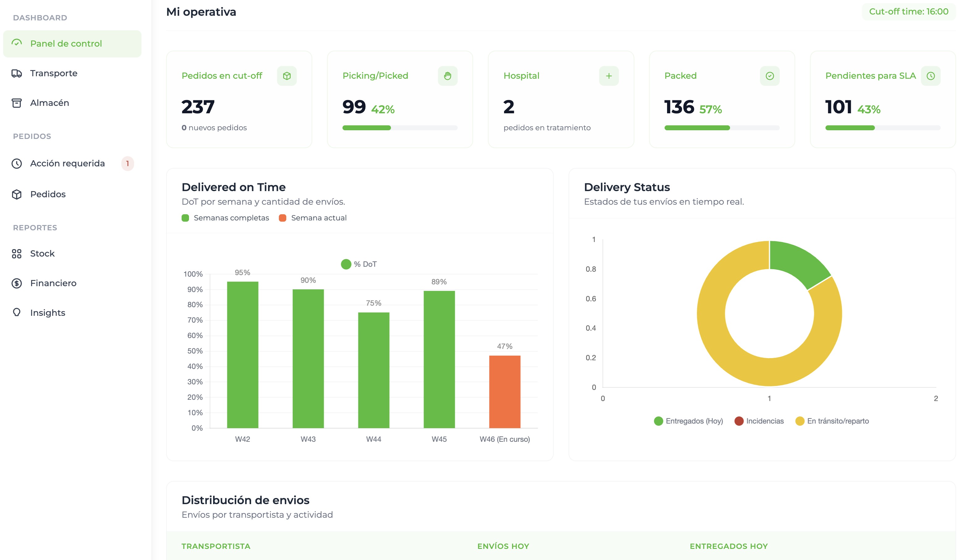
Task: Click the clock icon in Pendientes para SLA card
Action: pos(930,76)
